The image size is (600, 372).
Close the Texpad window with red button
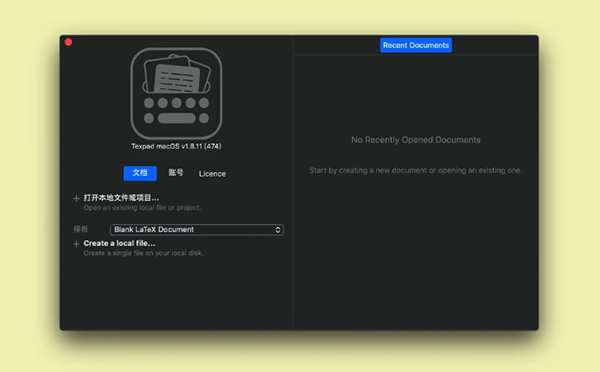(68, 42)
